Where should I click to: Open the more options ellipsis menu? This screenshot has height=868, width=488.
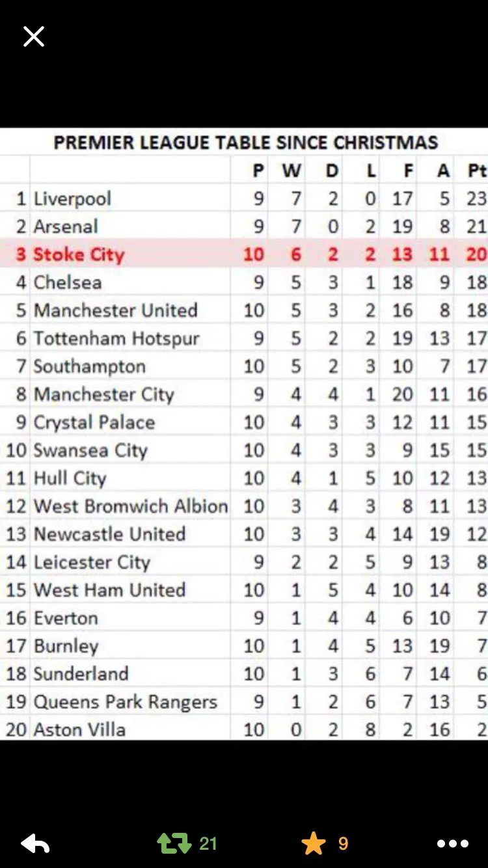pos(453,844)
